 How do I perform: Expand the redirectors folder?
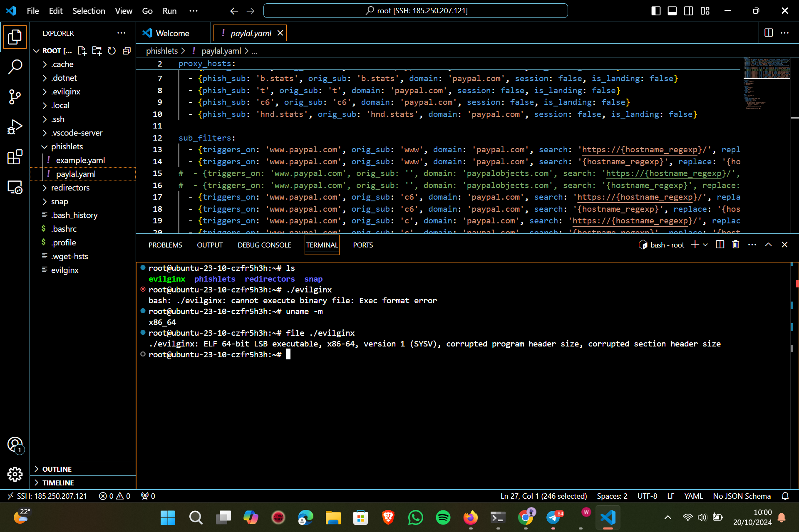[x=83, y=188]
